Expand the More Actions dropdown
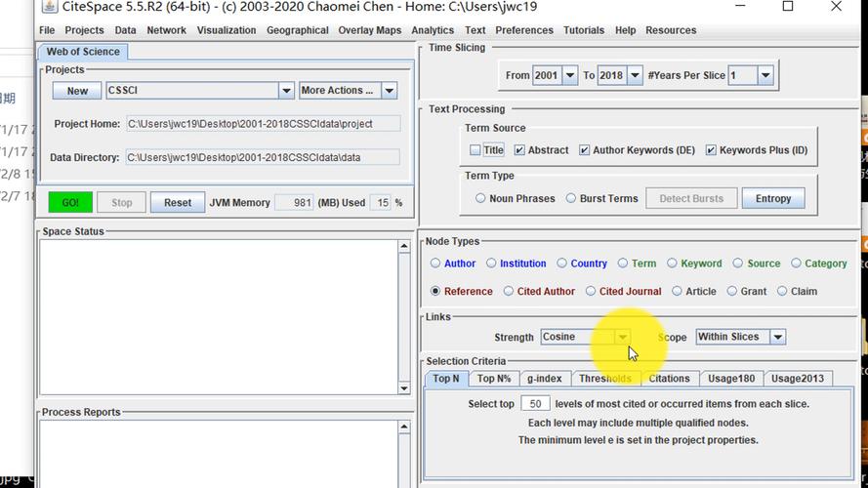Viewport: 868px width, 488px height. click(x=389, y=91)
